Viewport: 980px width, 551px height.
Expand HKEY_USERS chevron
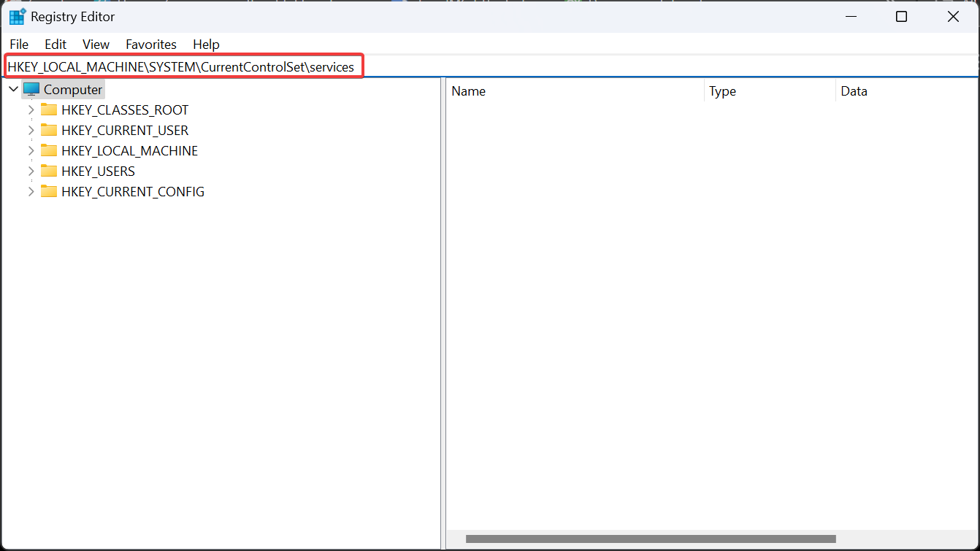click(31, 172)
